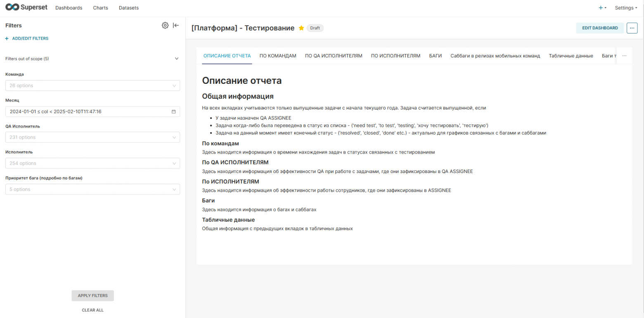Image resolution: width=644 pixels, height=318 pixels.
Task: Open the Settings dropdown menu
Action: click(x=626, y=8)
